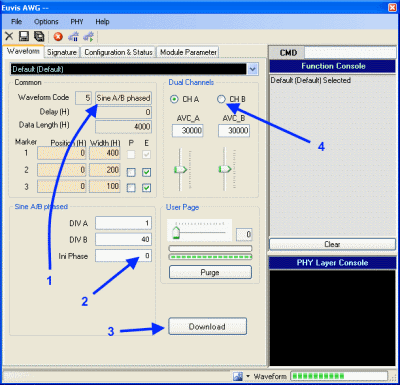Click the Delay (H) field
The image size is (400, 385).
click(x=123, y=112)
